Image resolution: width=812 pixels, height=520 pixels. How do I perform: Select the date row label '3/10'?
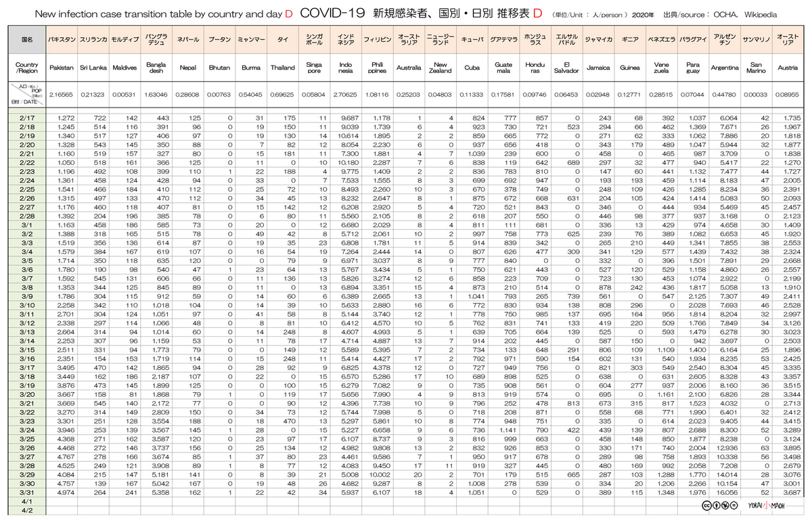coord(27,304)
